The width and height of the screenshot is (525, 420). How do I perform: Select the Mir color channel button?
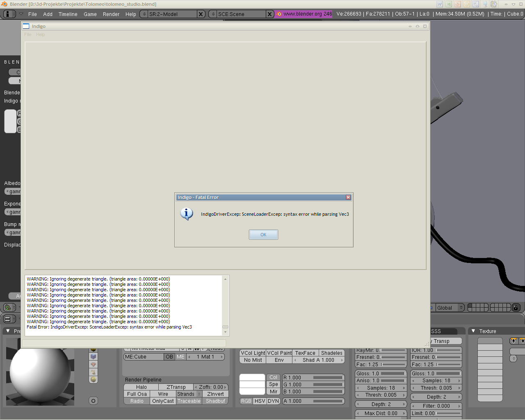[x=273, y=391]
